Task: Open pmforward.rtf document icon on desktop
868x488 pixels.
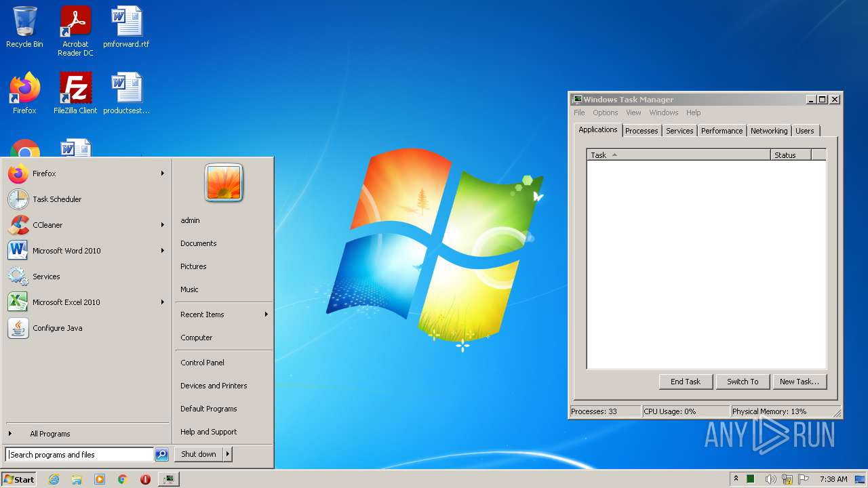Action: coord(126,27)
